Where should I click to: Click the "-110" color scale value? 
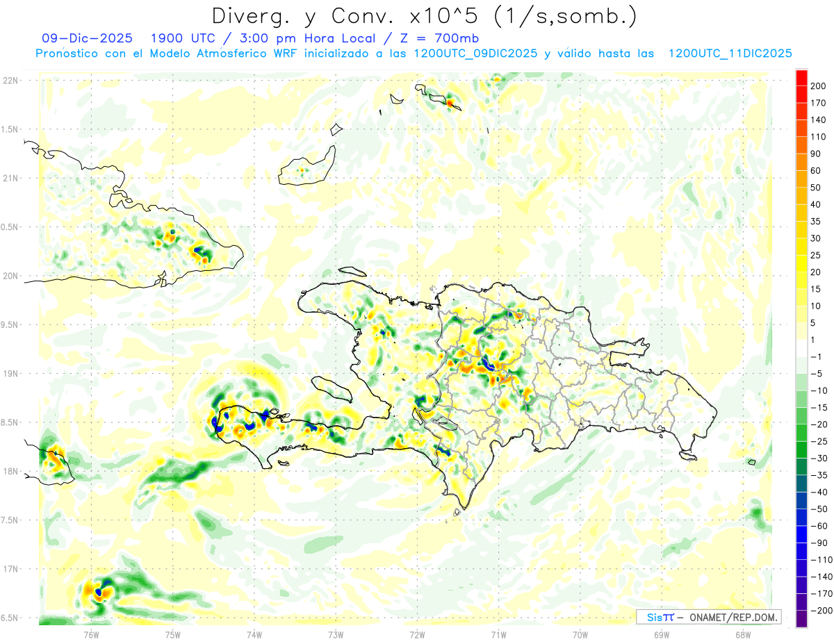(821, 561)
